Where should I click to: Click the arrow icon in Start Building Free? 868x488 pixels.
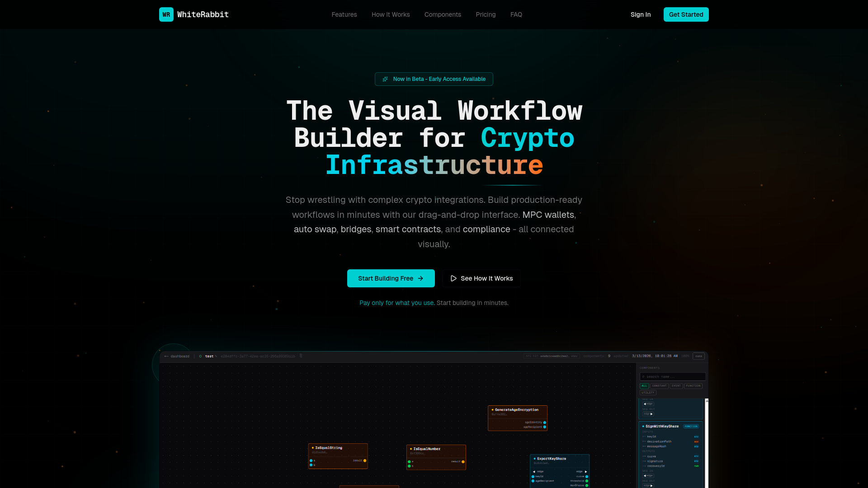click(420, 278)
